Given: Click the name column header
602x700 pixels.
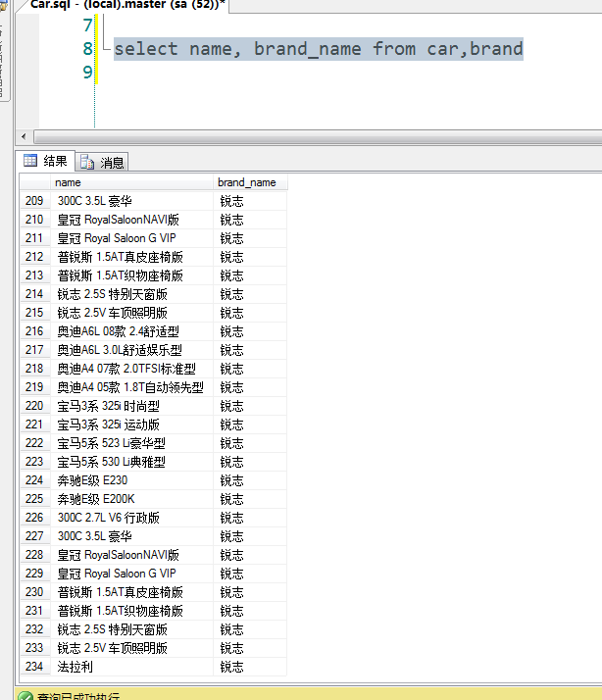Looking at the screenshot, I should (131, 182).
